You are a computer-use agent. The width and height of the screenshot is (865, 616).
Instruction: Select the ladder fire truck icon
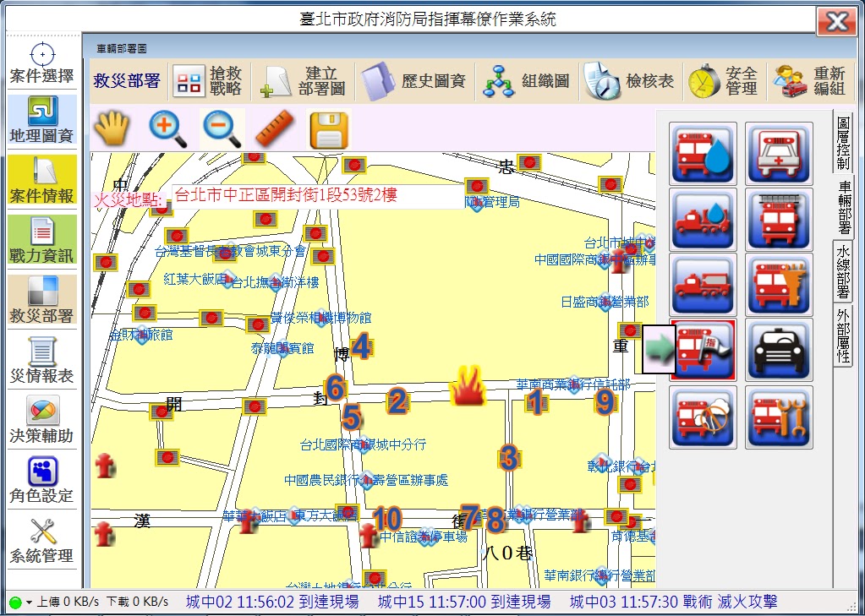click(x=778, y=220)
